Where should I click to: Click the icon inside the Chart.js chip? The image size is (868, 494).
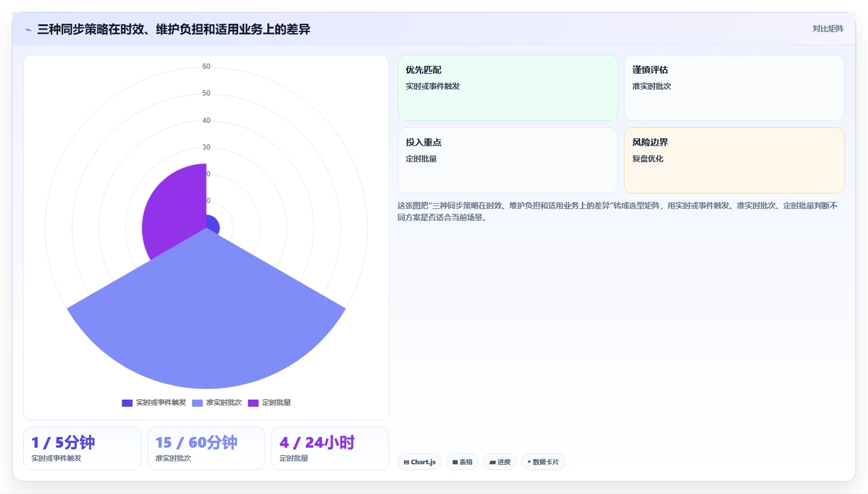point(407,462)
